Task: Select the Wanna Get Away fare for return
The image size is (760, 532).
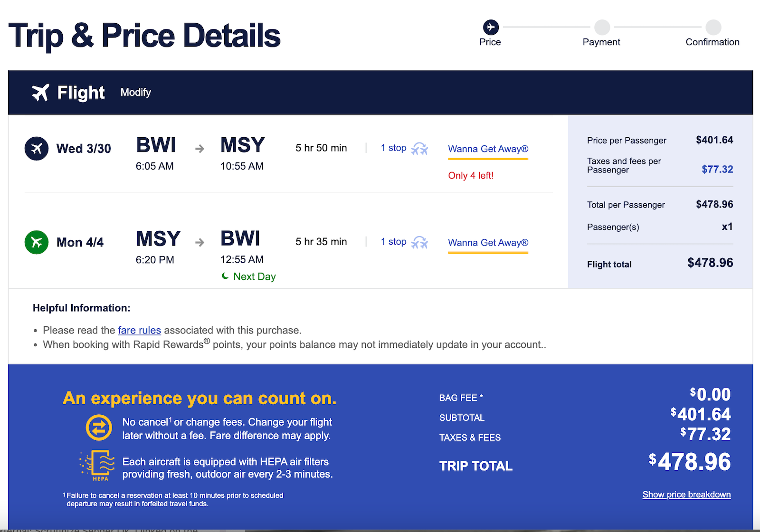Action: coord(488,242)
